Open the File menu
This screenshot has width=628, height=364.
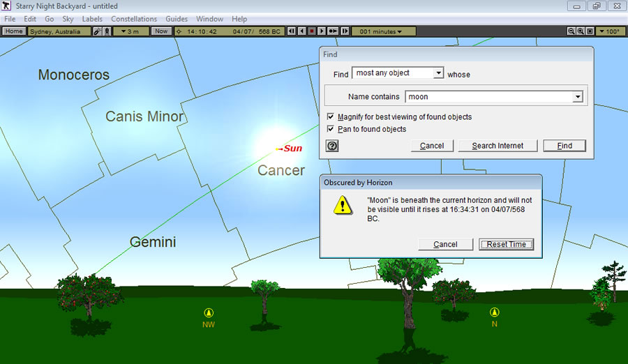coord(10,19)
